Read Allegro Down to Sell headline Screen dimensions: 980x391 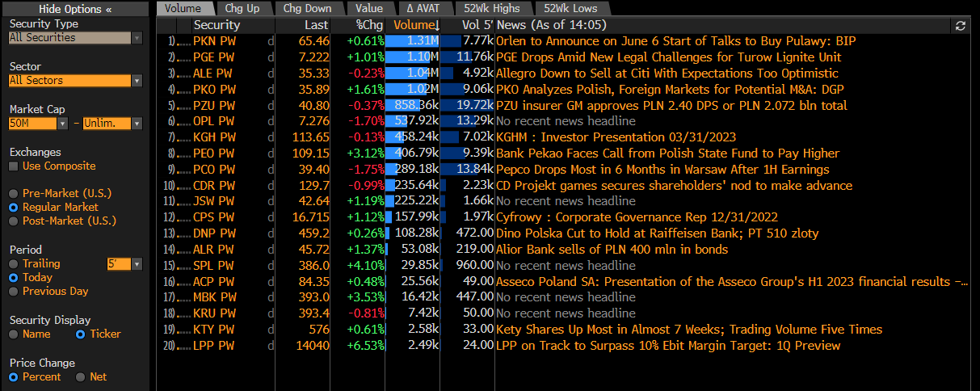[667, 73]
